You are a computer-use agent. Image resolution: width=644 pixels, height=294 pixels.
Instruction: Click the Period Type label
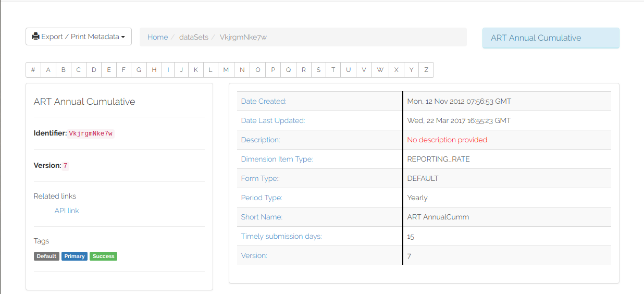pos(262,198)
